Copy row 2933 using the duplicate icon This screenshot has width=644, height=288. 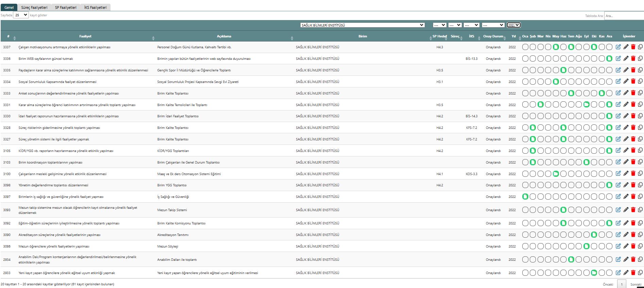point(640,273)
